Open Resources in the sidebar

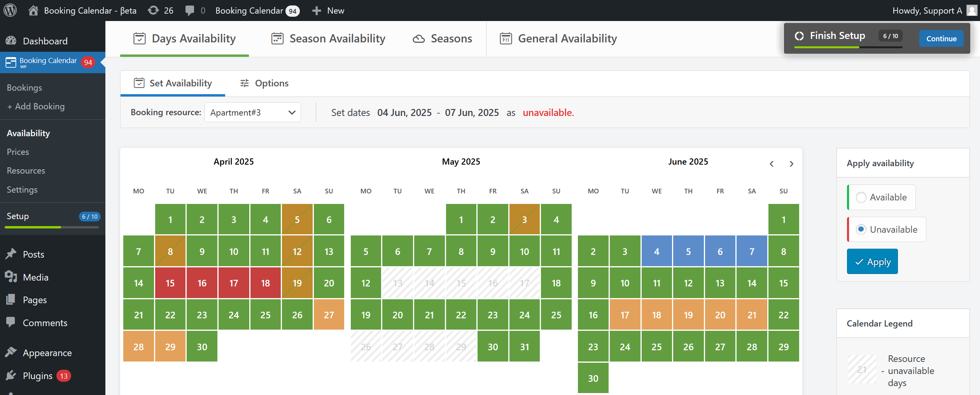pos(26,170)
